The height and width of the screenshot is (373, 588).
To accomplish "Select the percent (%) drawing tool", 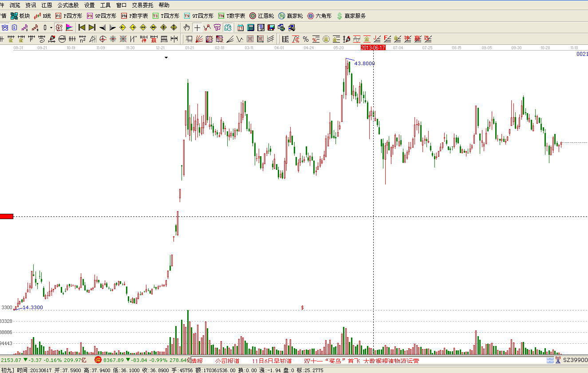I will coord(306,39).
